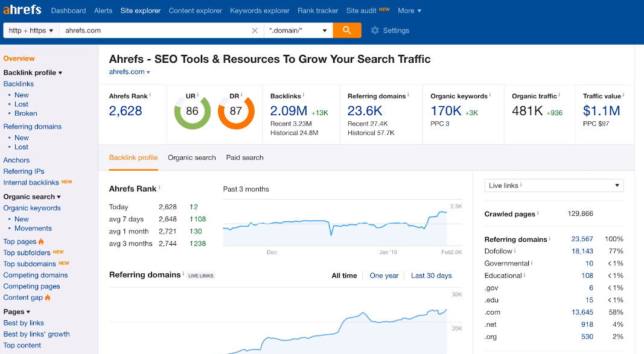Click the UR 86 green donut gauge
The image size is (644, 354).
(x=192, y=111)
